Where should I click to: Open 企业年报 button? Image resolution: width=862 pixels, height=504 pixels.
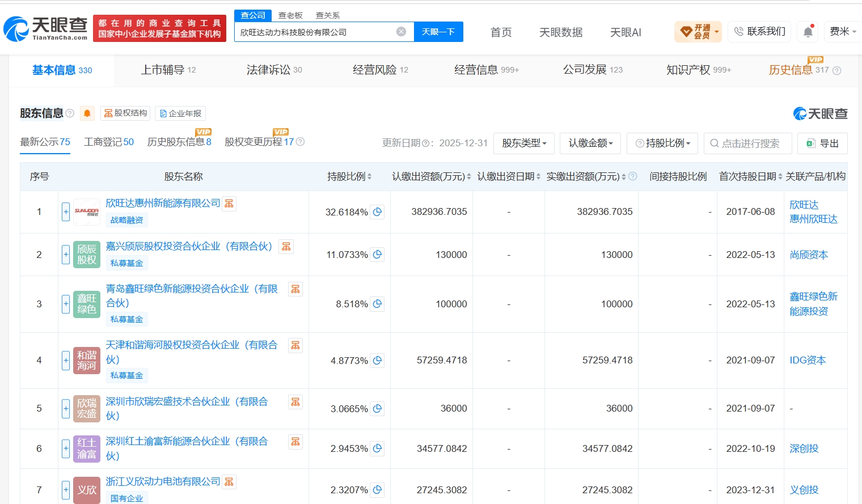pyautogui.click(x=180, y=113)
